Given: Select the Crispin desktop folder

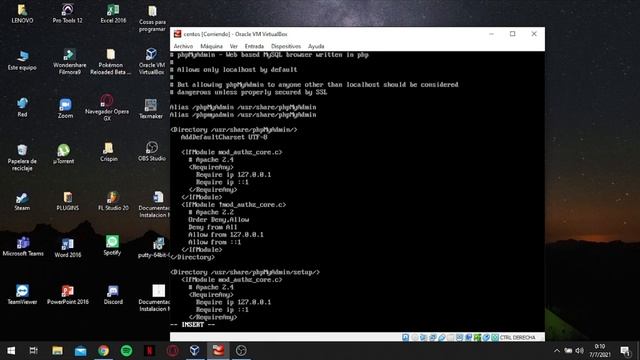Looking at the screenshot, I should coord(109,152).
